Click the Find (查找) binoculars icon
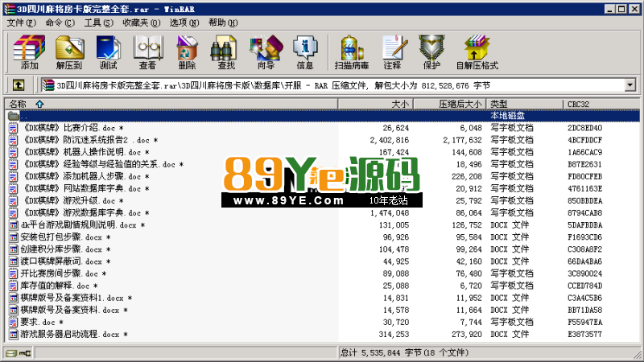The height and width of the screenshot is (362, 644). (x=226, y=52)
